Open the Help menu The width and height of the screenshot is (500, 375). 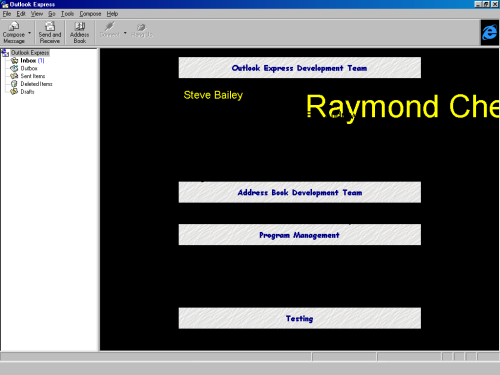tap(112, 14)
